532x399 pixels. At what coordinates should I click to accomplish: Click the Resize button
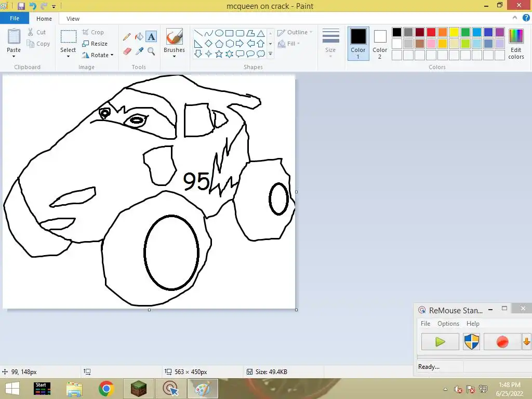[x=95, y=44]
